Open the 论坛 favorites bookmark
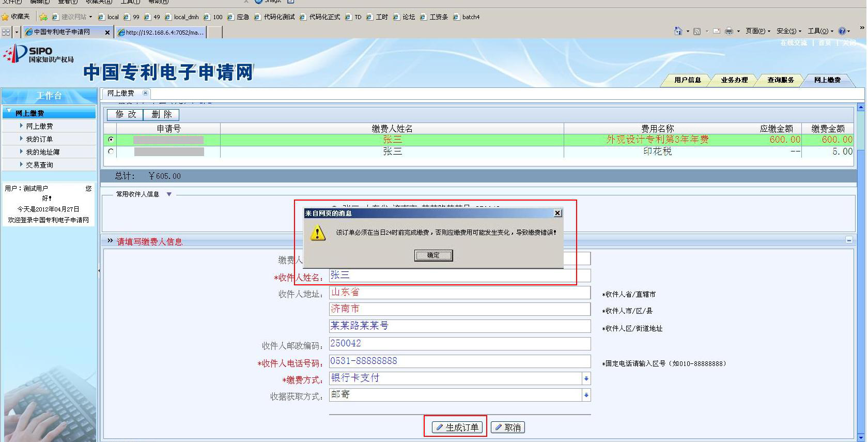The image size is (868, 442). pos(404,17)
